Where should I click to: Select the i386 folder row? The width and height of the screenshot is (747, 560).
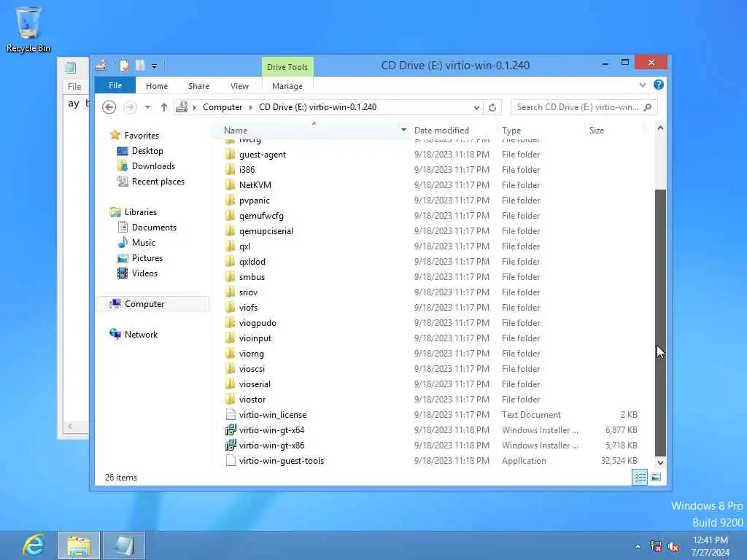click(x=433, y=169)
